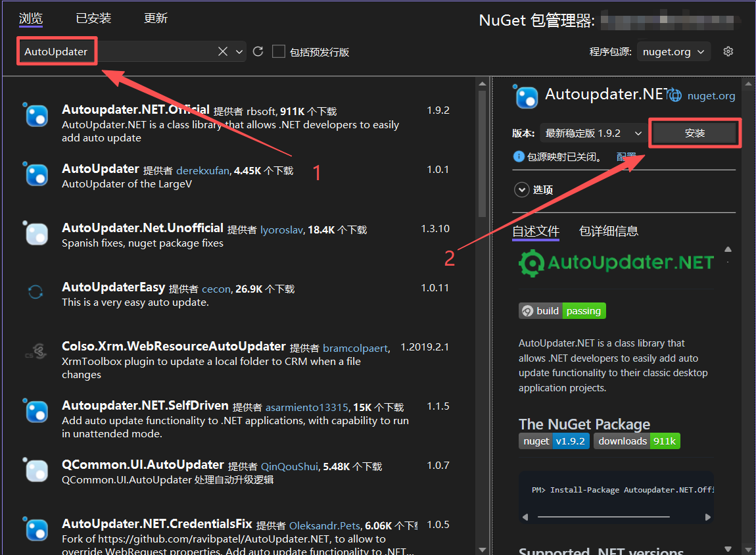Click the details pane scroll up arrow
The height and width of the screenshot is (555, 756).
[x=748, y=84]
